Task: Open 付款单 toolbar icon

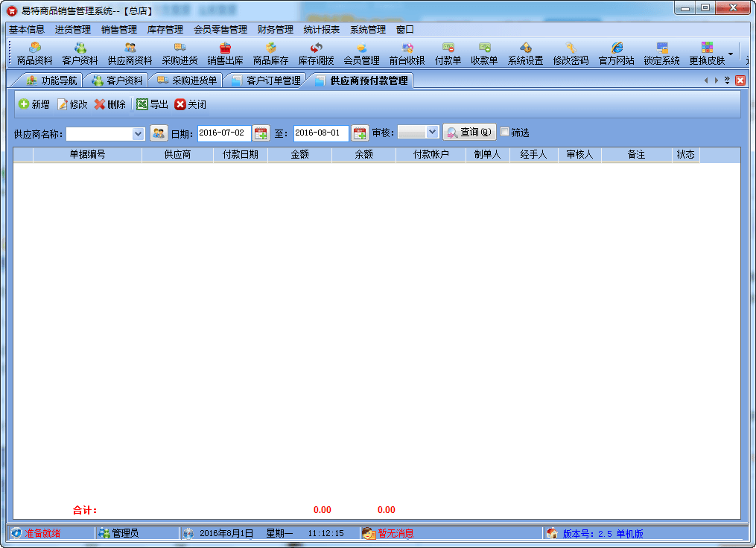Action: point(448,54)
